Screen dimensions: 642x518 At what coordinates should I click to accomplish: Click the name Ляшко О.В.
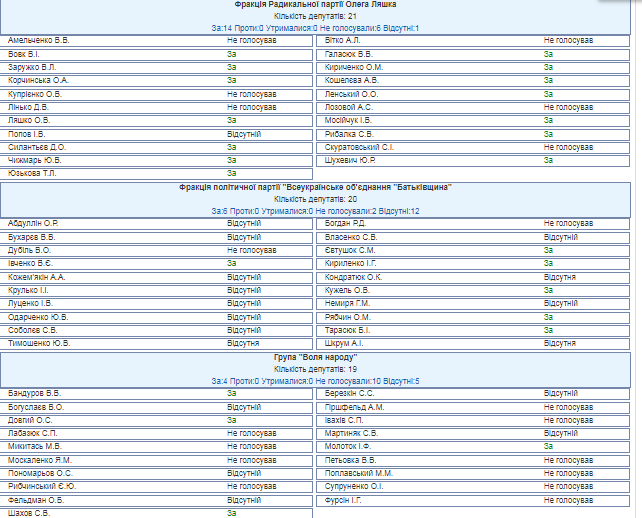tap(29, 120)
